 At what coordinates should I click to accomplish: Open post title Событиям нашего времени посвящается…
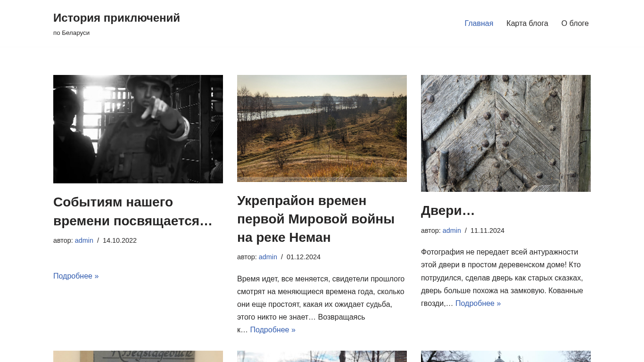pyautogui.click(x=133, y=211)
